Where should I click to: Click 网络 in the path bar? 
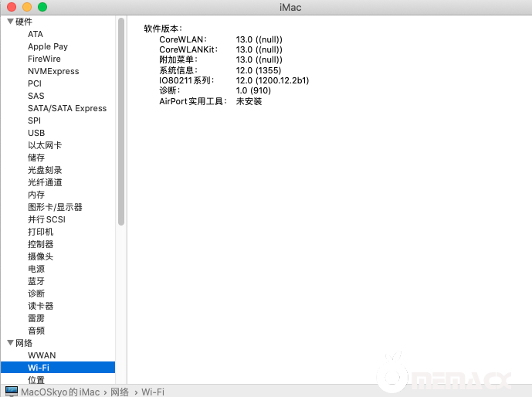point(120,392)
